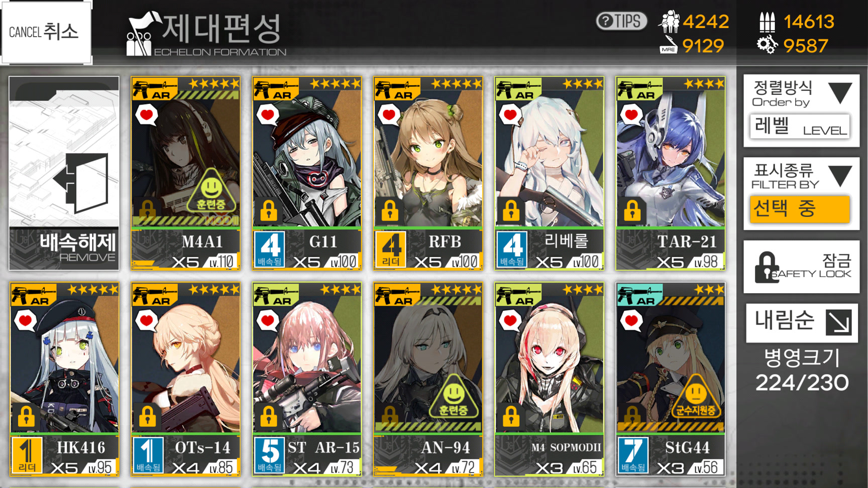
Task: Click the ammo bullets resource icon
Action: [x=767, y=22]
